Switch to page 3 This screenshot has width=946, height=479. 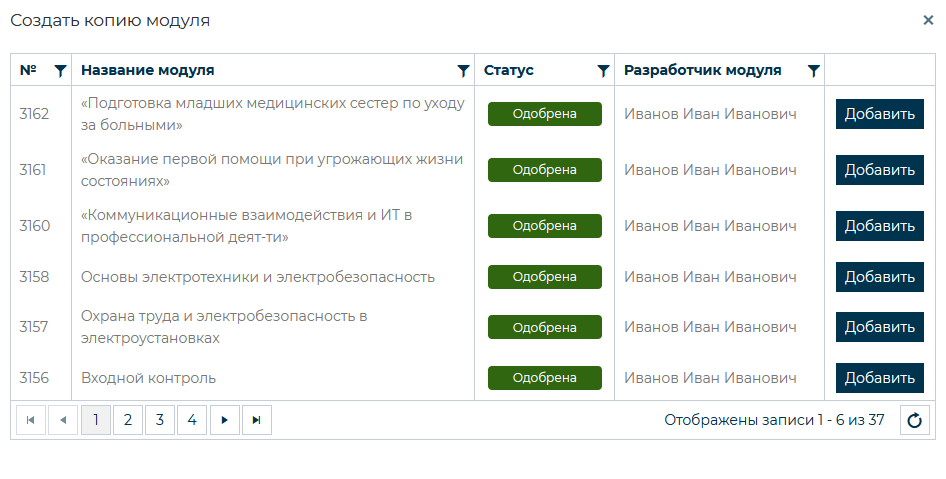[x=160, y=420]
